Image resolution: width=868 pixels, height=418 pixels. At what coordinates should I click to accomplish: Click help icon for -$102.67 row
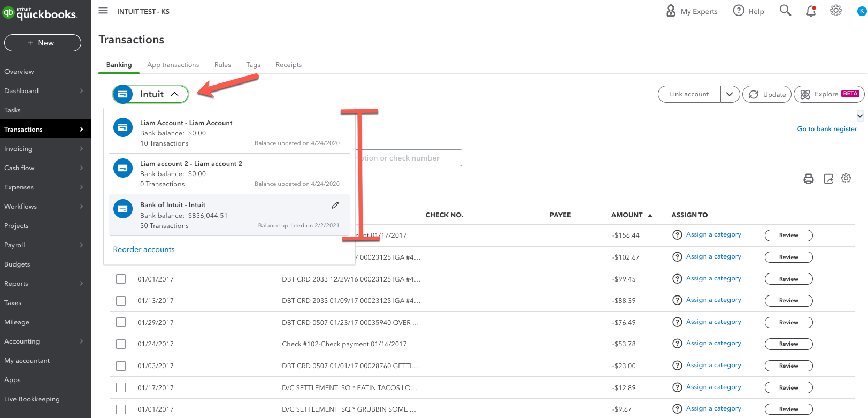click(x=677, y=257)
